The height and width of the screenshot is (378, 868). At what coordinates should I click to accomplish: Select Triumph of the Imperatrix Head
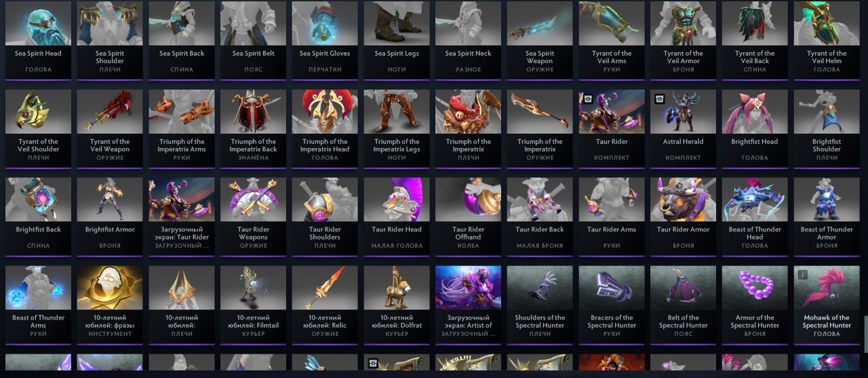pyautogui.click(x=325, y=129)
